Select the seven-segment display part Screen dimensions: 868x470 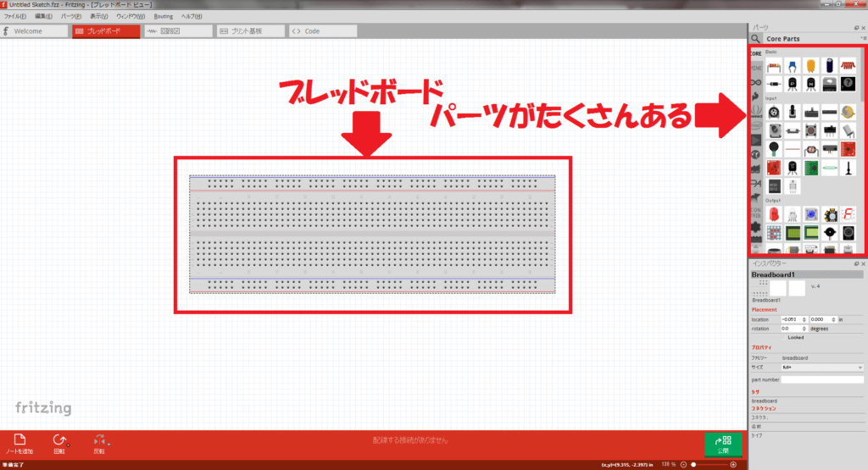point(848,214)
